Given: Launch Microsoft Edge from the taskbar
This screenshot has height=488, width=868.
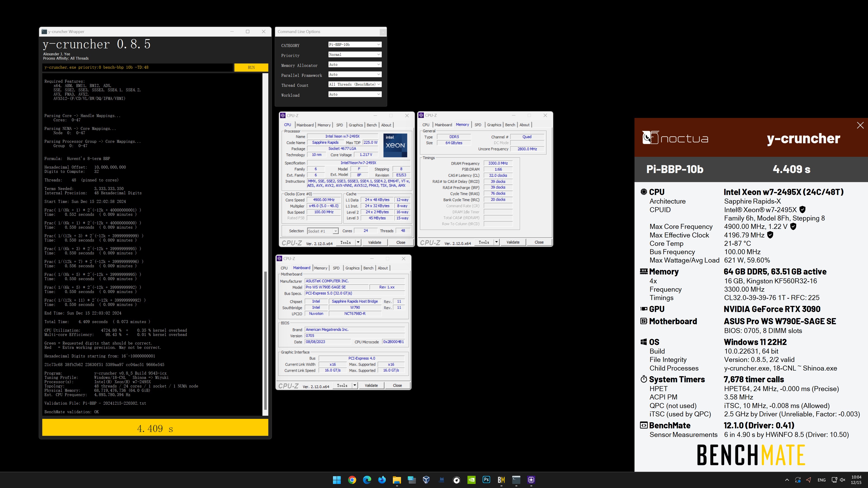Looking at the screenshot, I should 367,480.
